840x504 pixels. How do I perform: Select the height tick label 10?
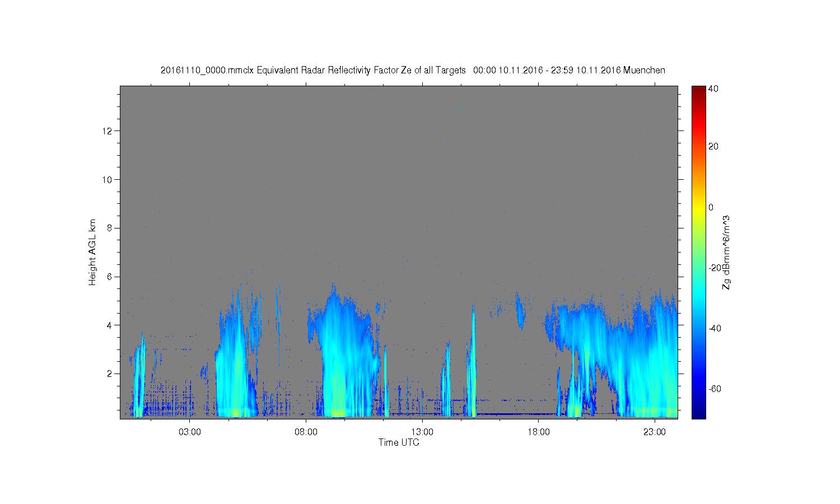click(x=107, y=180)
